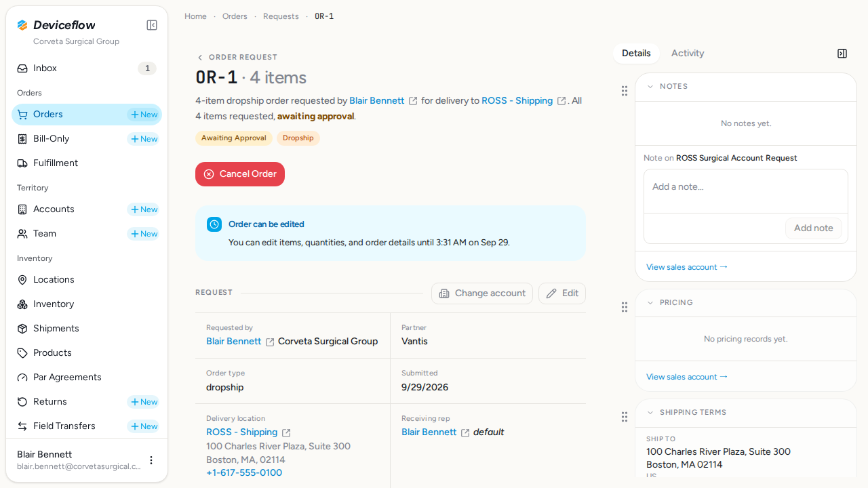Open Receiving rep Blair Bennett link
The image size is (868, 488).
pos(429,432)
